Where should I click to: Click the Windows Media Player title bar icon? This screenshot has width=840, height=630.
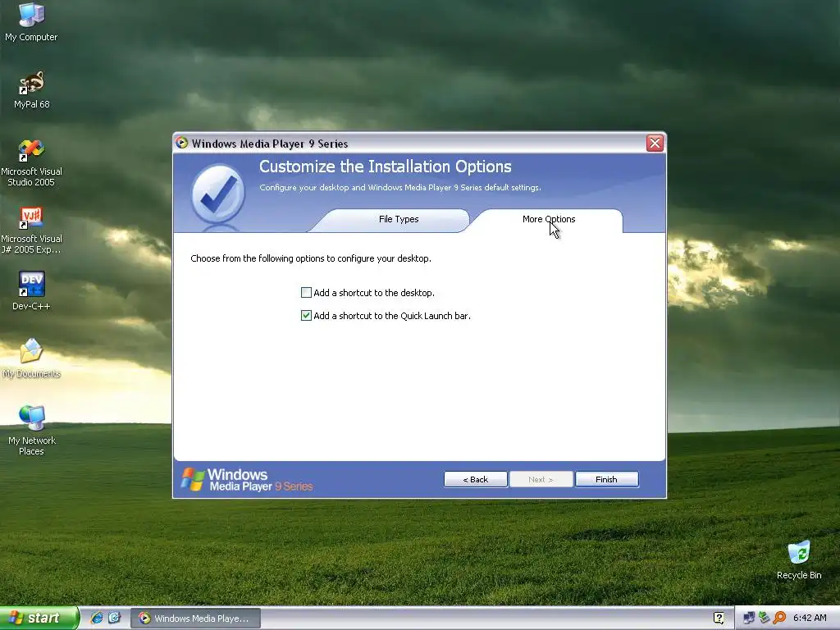[x=181, y=143]
